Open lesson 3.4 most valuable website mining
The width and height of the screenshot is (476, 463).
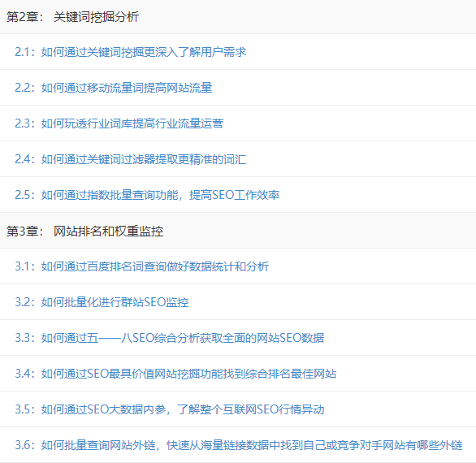(x=175, y=374)
